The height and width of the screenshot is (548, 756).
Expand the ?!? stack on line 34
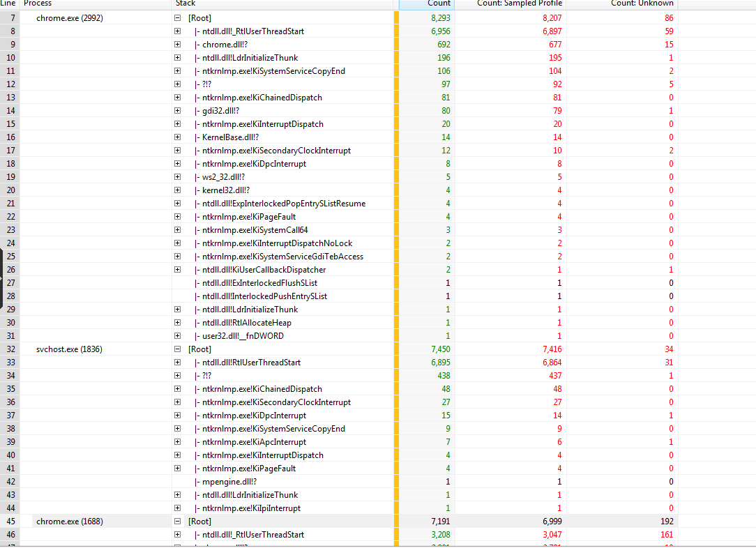(x=177, y=376)
